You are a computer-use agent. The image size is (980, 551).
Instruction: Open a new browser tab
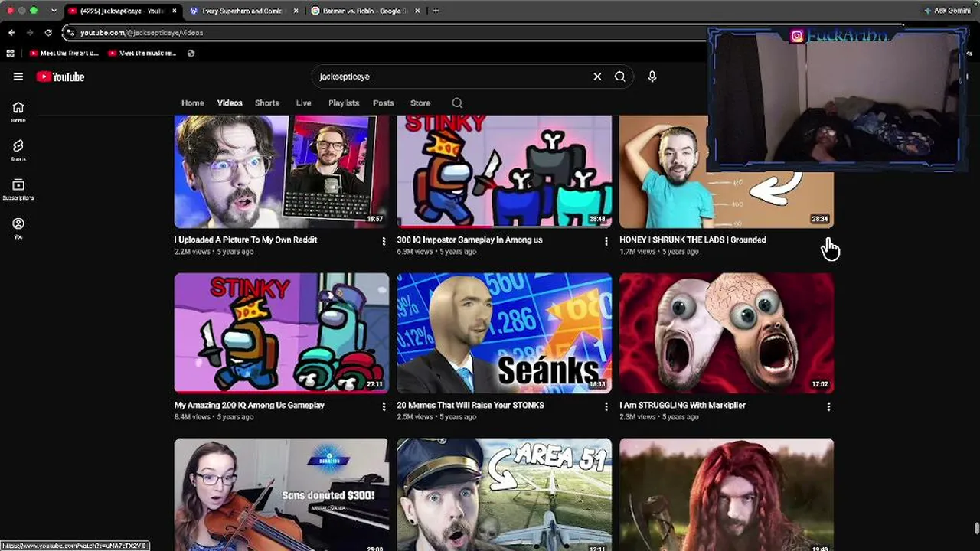(x=436, y=11)
